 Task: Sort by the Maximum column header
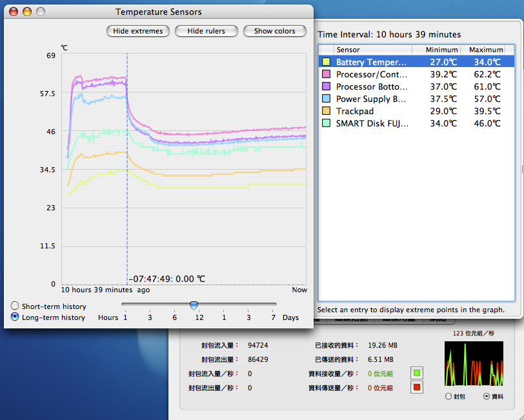(x=483, y=50)
